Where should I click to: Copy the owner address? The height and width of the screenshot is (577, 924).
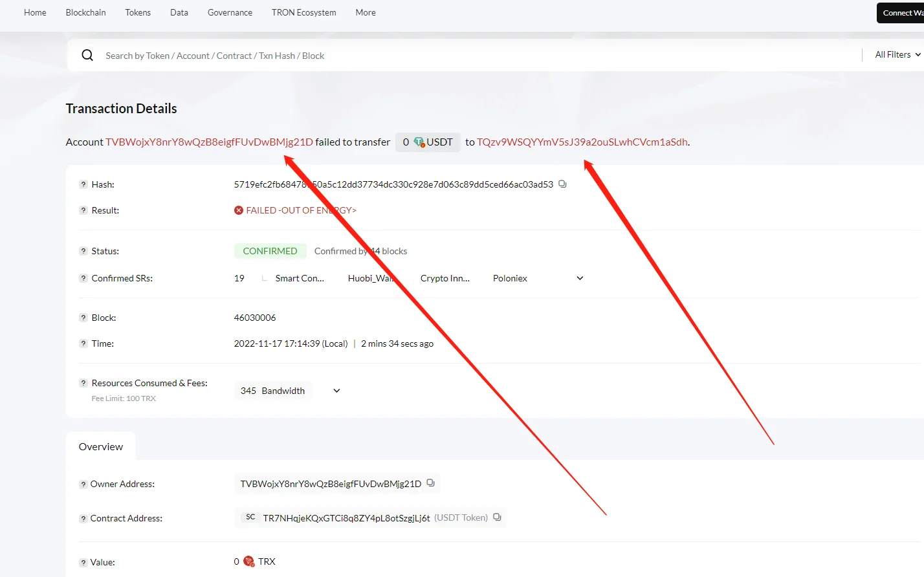[430, 483]
